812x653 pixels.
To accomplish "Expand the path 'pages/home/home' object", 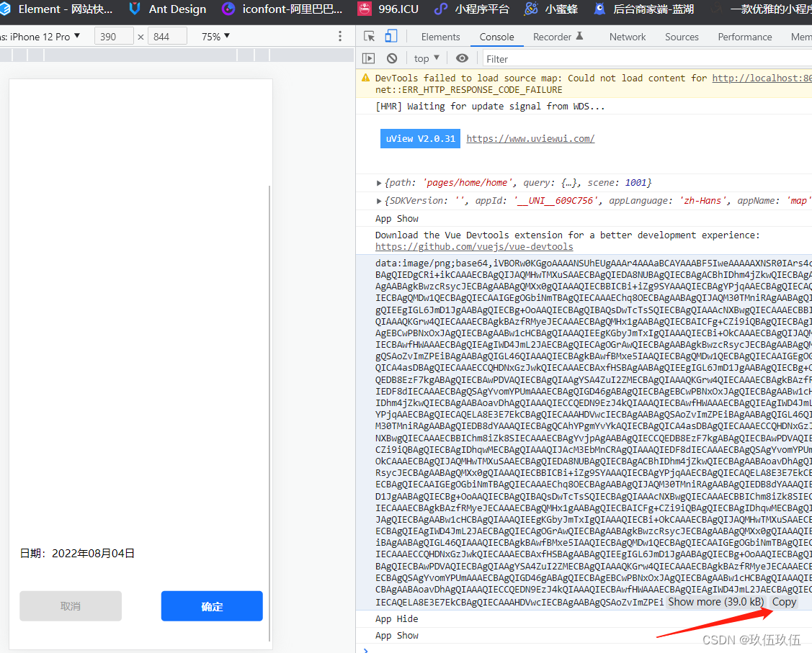I will (378, 183).
